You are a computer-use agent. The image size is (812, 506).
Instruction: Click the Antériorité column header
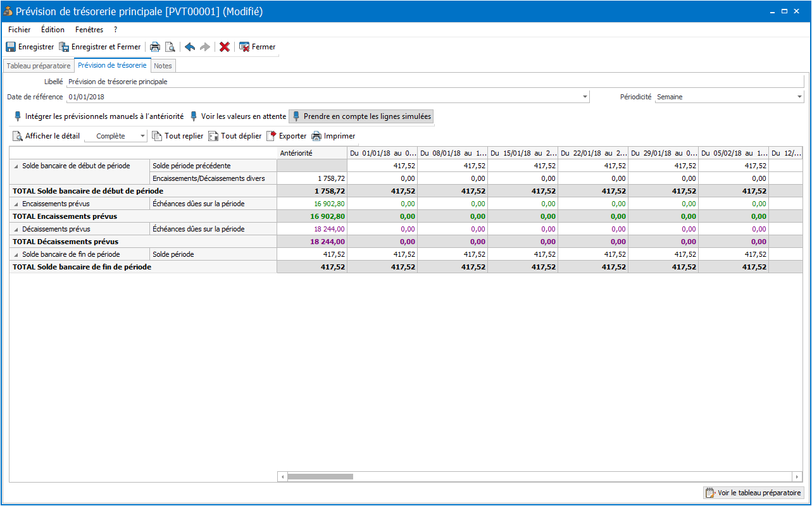[312, 152]
